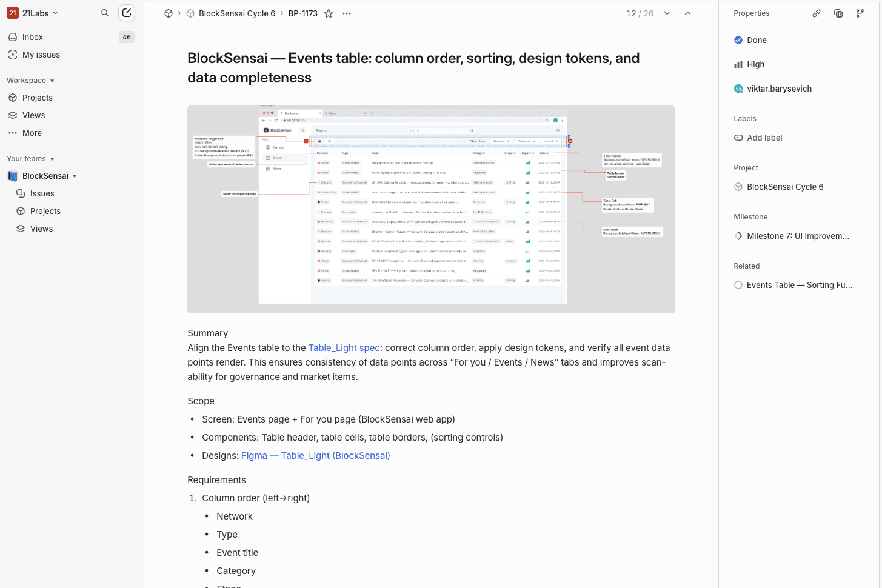Click the Category bullet item
Viewport: 882px width, 588px height.
tap(236, 571)
